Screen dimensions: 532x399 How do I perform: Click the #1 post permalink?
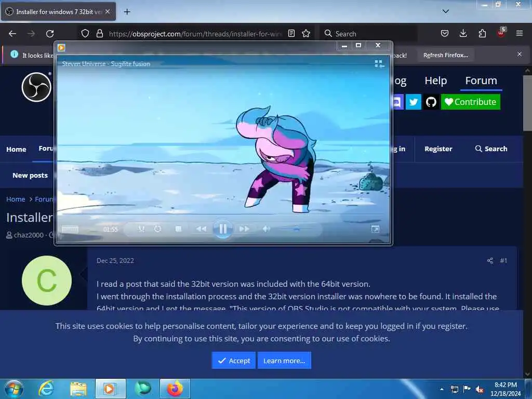[503, 261]
